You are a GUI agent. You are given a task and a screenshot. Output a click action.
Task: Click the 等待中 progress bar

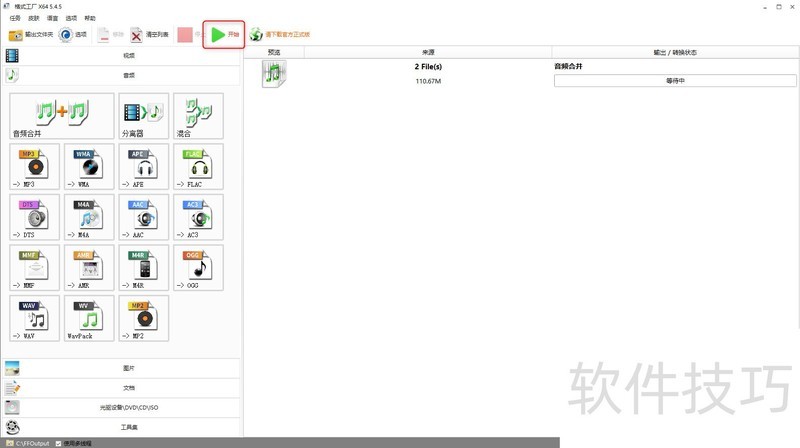[675, 81]
